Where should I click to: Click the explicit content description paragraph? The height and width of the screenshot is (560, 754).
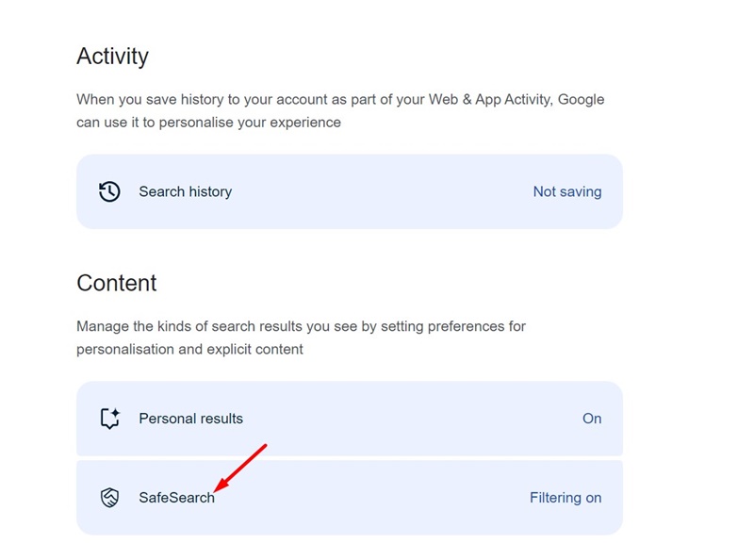pyautogui.click(x=301, y=338)
